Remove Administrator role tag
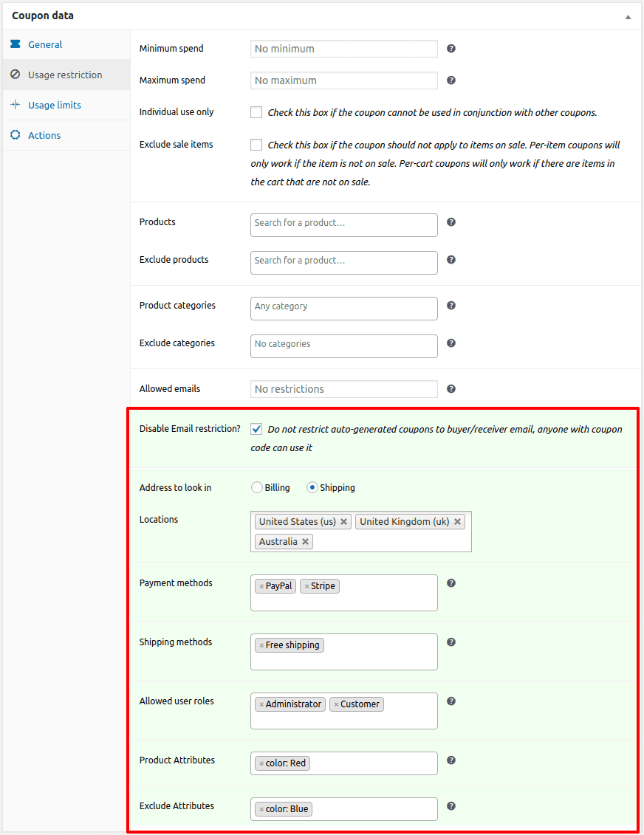The height and width of the screenshot is (835, 644). click(x=261, y=704)
